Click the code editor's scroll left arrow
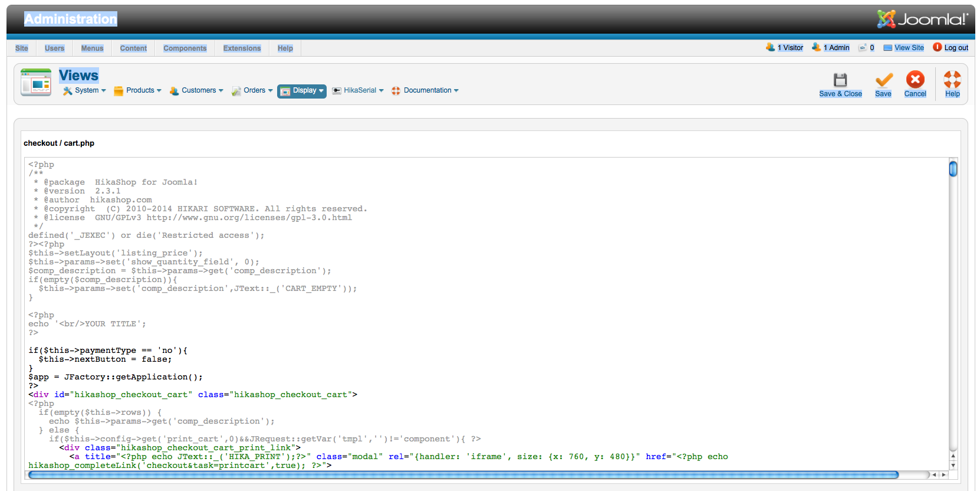This screenshot has height=491, width=980. pos(934,474)
